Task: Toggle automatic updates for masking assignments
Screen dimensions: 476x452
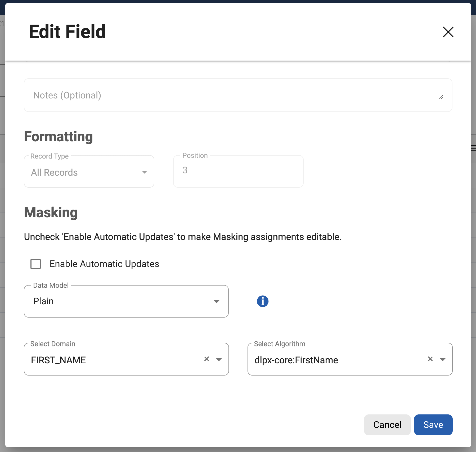Action: (x=35, y=264)
